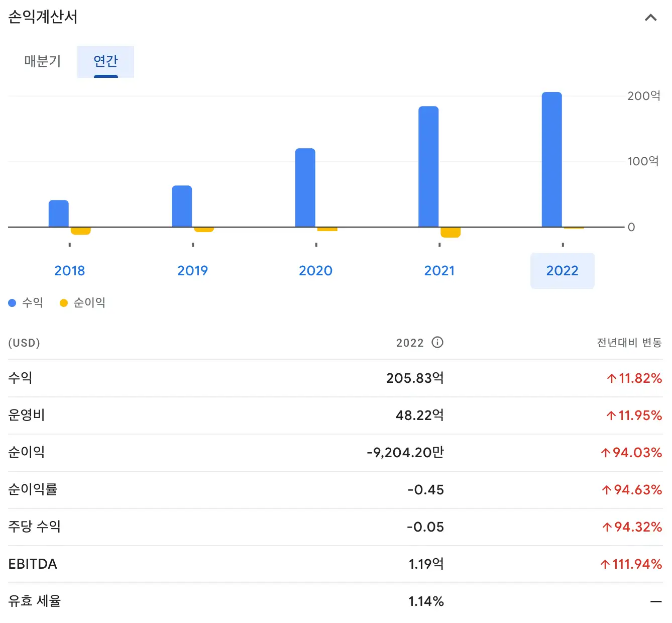The image size is (672, 623).
Task: Select the 연간 tab
Action: 105,61
